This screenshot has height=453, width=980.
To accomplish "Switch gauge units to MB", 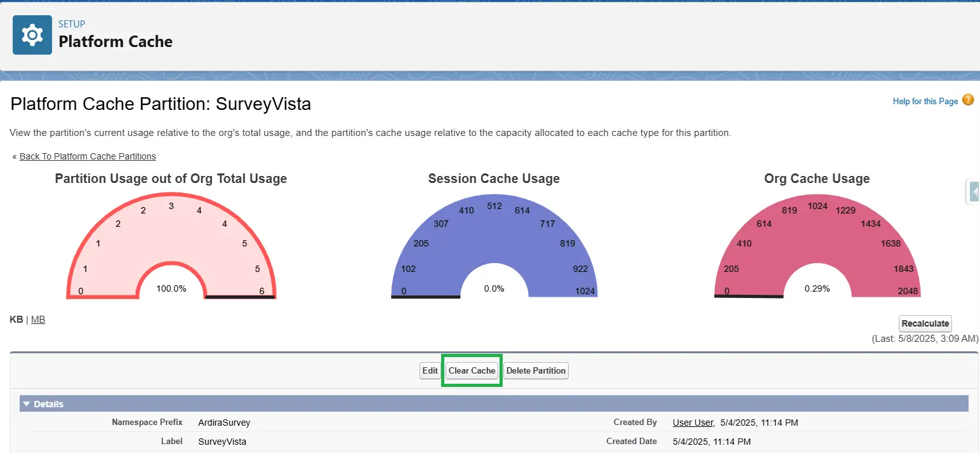I will 38,320.
